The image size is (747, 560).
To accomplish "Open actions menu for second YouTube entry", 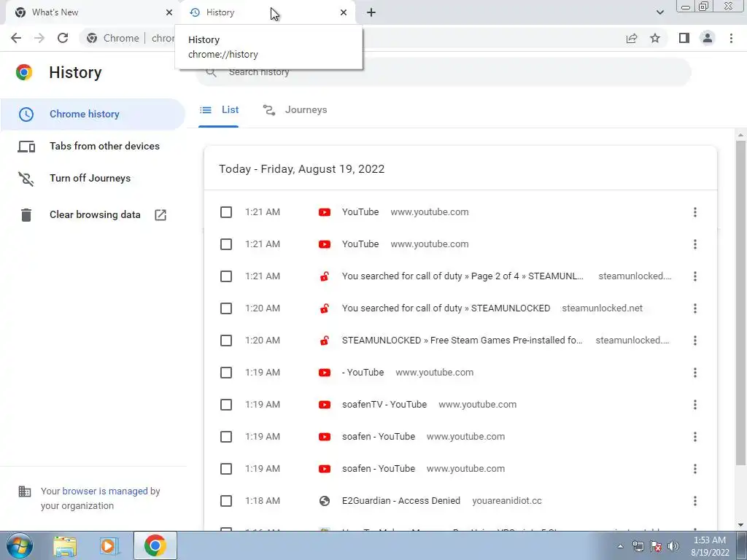I will (x=695, y=244).
